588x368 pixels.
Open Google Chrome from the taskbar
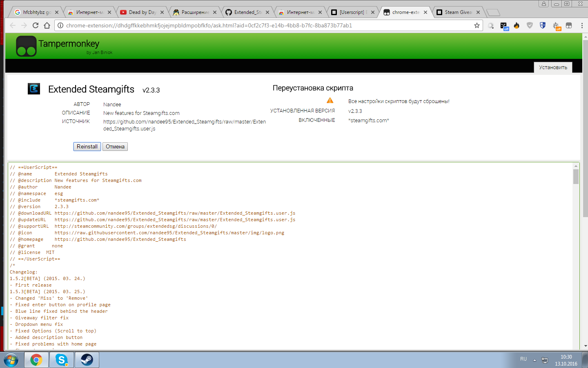pos(36,360)
